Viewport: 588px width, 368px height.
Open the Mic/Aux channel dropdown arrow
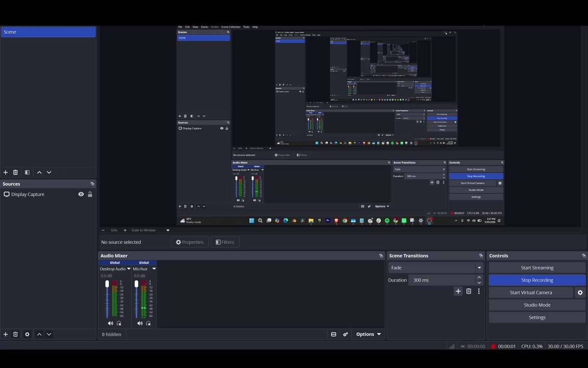[x=154, y=269]
